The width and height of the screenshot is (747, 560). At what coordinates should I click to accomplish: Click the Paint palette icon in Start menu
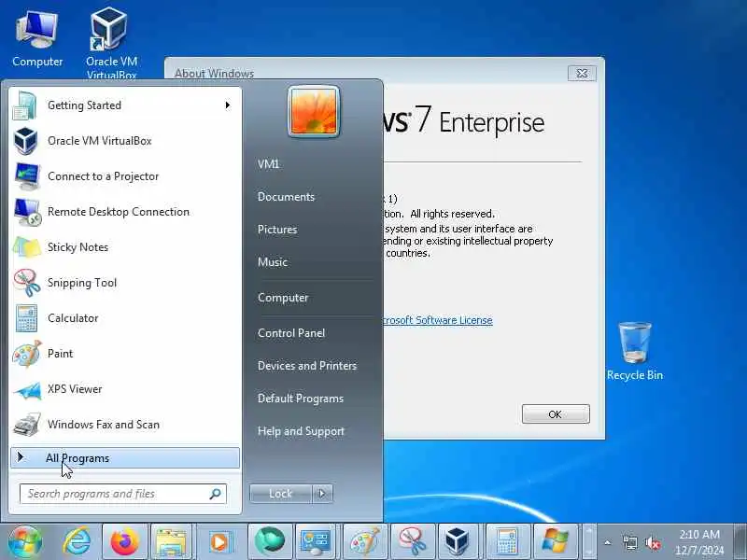27,354
